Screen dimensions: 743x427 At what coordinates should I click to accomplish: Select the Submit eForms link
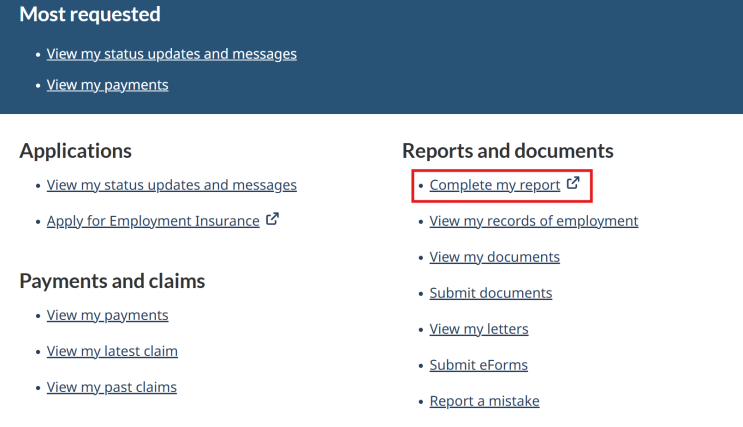click(x=479, y=365)
